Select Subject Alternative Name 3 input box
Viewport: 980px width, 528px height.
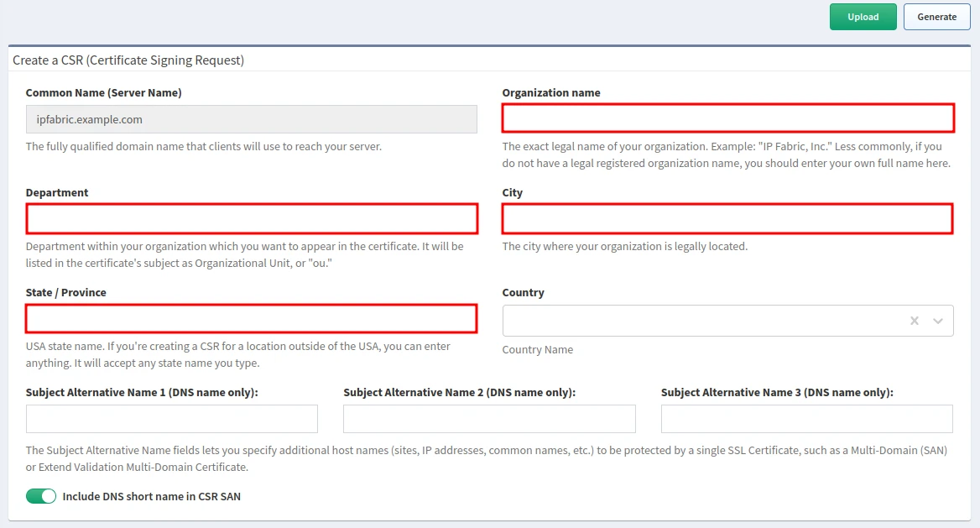(806, 419)
